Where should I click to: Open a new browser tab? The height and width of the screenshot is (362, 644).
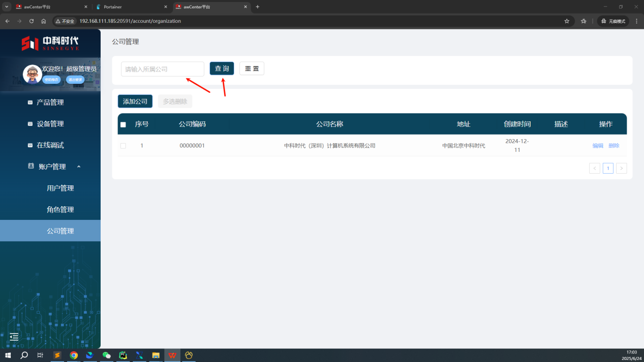[x=258, y=7]
